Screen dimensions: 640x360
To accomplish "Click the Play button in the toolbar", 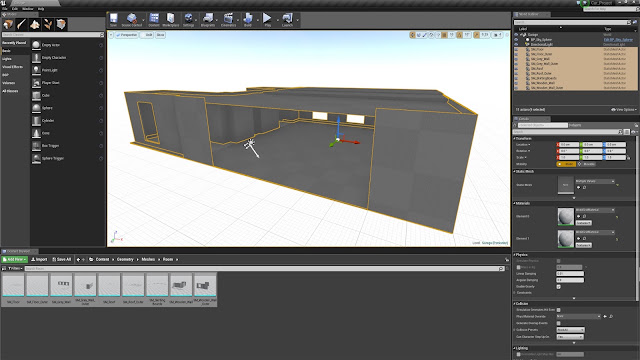I will (x=267, y=20).
